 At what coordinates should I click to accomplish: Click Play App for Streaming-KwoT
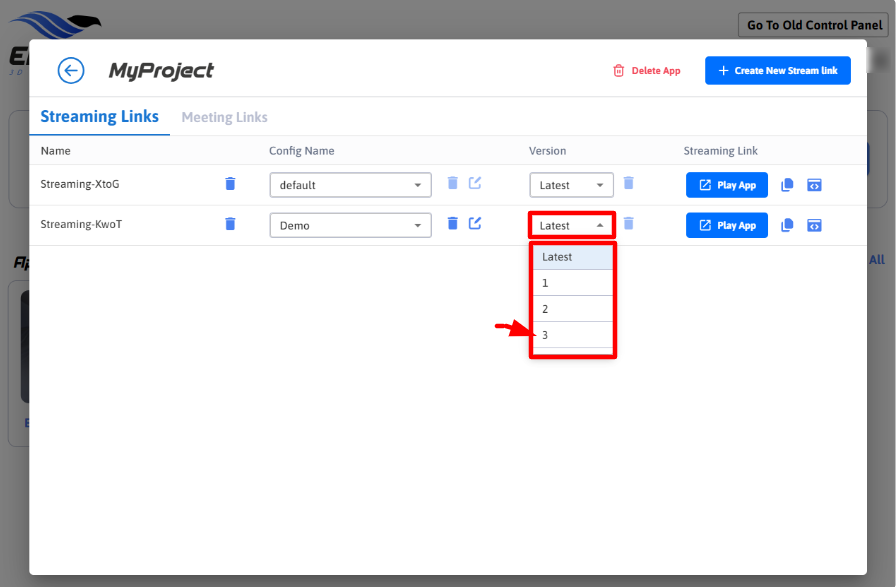click(x=727, y=225)
